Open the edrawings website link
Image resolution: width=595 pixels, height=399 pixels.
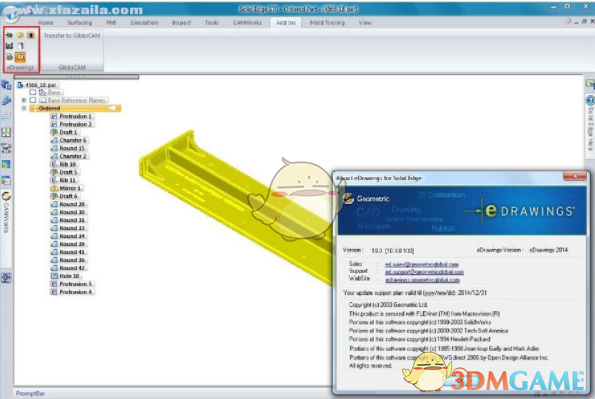pos(422,280)
